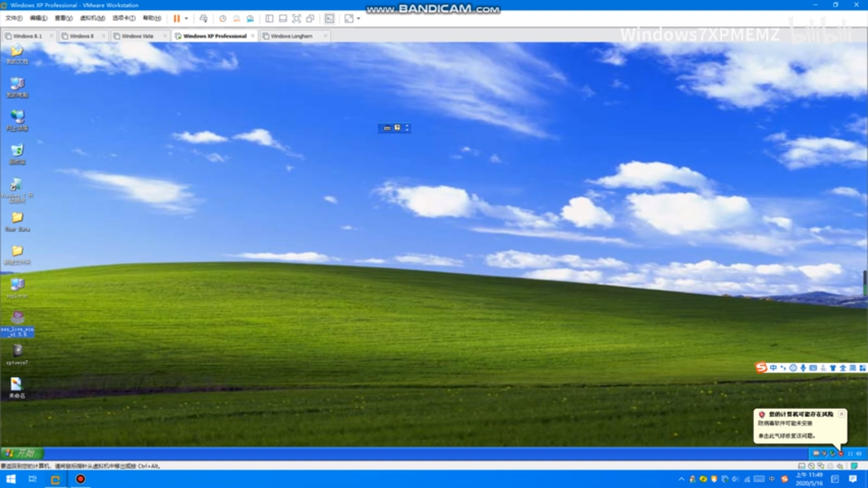
Task: Click the VMware message log icon in status bar
Action: pos(854,466)
